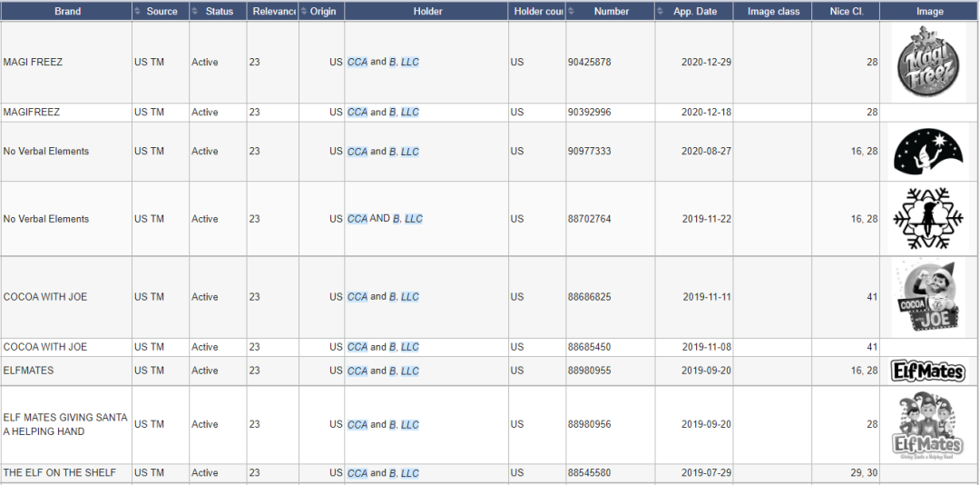Click the Cocoa with Joe logo thumbnail
Image resolution: width=980 pixels, height=485 pixels.
click(x=927, y=297)
